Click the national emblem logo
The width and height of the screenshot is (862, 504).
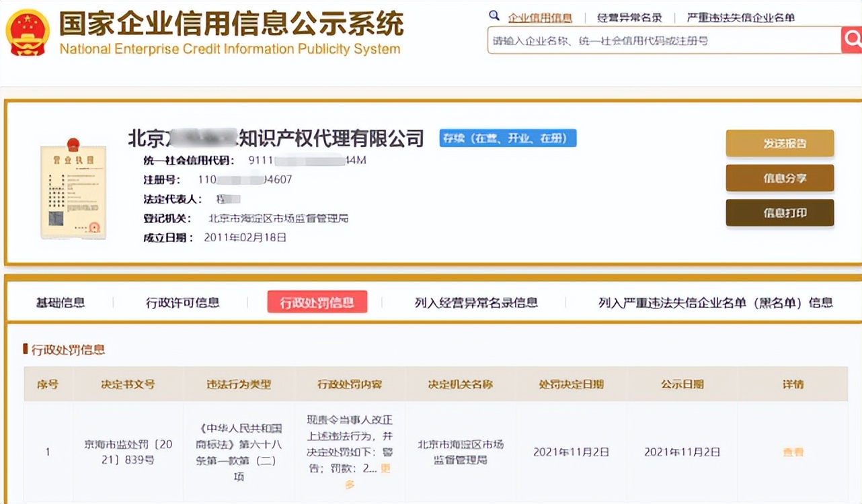pyautogui.click(x=26, y=32)
